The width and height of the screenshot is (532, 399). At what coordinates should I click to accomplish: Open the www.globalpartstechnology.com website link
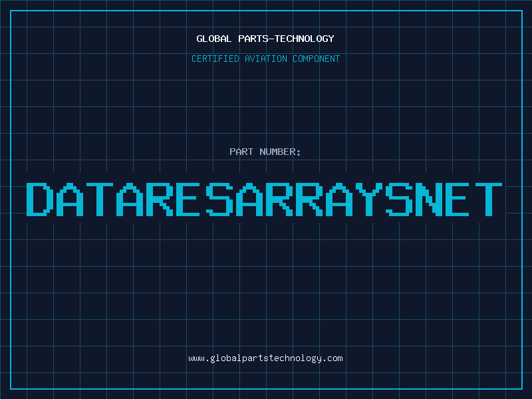pyautogui.click(x=265, y=358)
